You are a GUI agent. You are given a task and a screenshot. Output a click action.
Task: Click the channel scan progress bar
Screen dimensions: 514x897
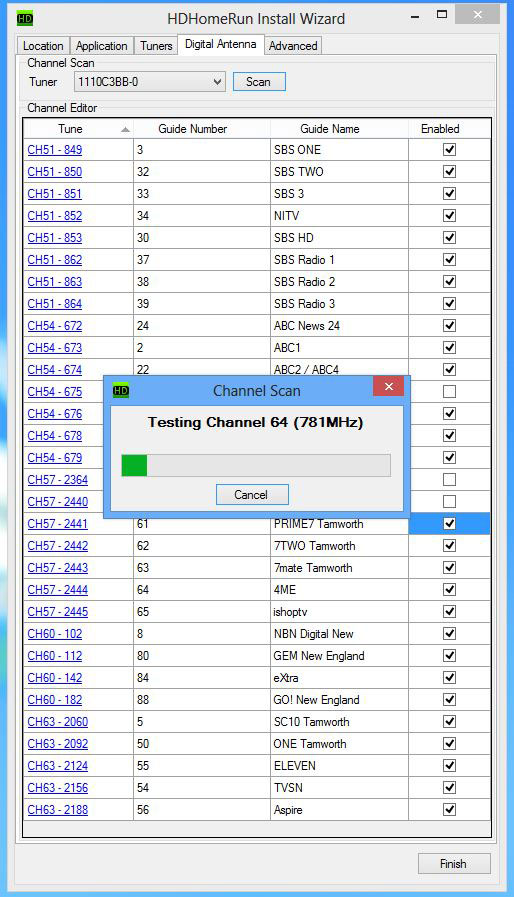pyautogui.click(x=256, y=465)
